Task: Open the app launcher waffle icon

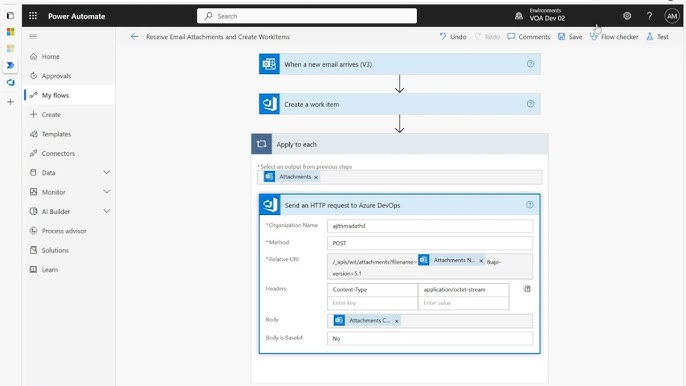Action: (x=33, y=16)
